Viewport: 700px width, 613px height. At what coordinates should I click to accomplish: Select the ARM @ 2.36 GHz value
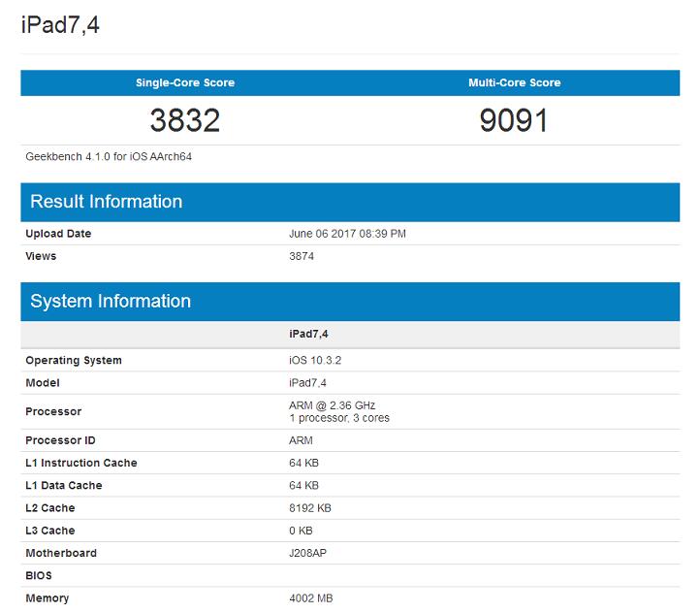(x=332, y=405)
